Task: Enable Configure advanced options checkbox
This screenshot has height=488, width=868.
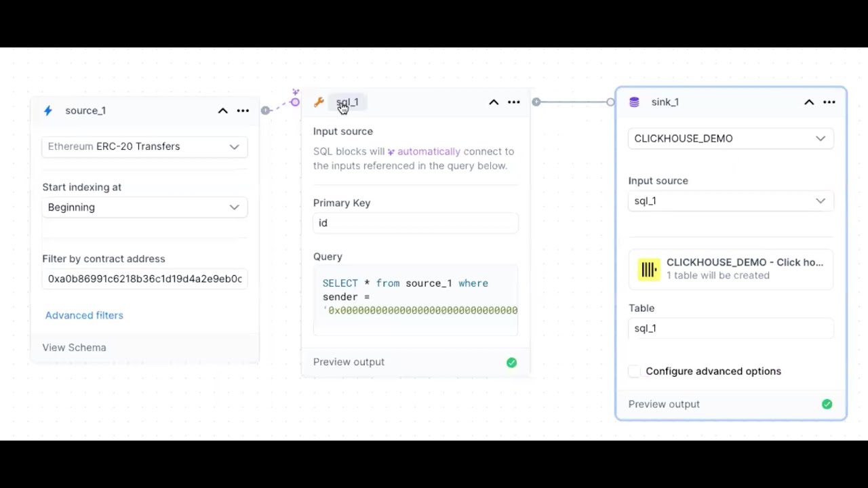Action: pyautogui.click(x=634, y=371)
